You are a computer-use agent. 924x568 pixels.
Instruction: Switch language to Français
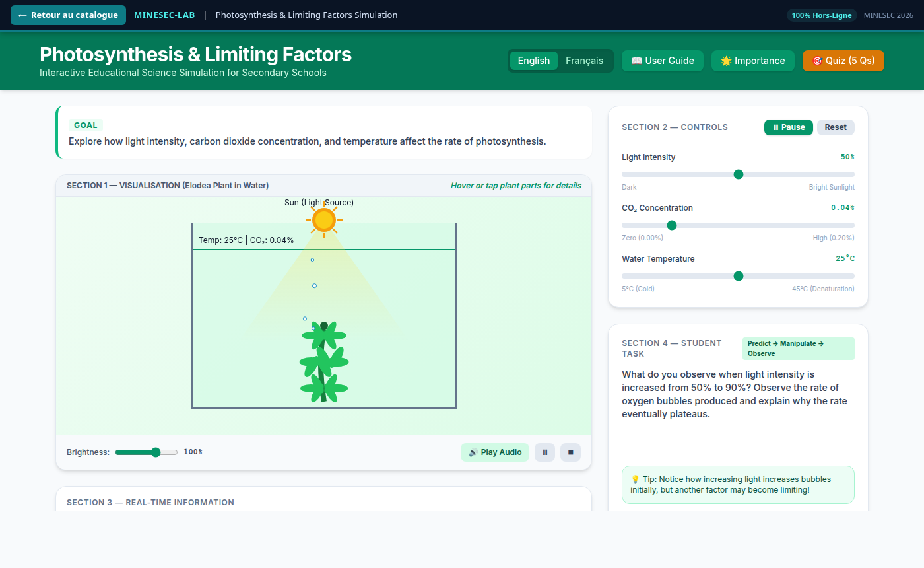[x=584, y=61]
